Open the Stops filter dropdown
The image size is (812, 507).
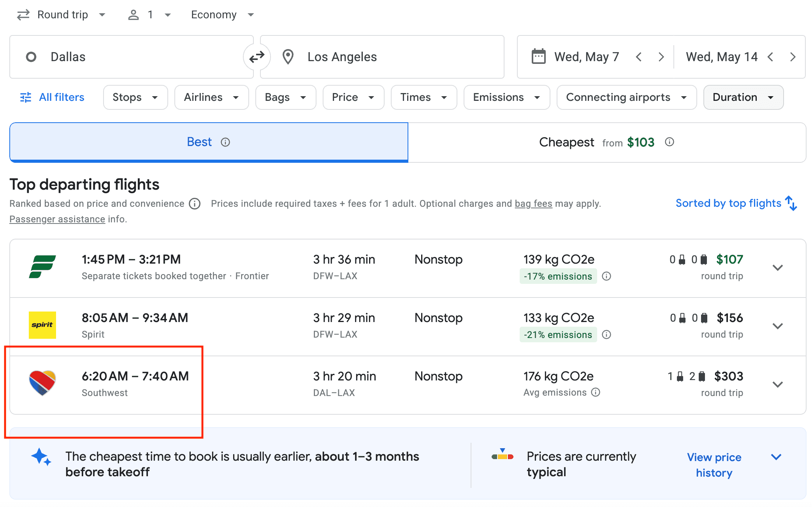pyautogui.click(x=135, y=97)
